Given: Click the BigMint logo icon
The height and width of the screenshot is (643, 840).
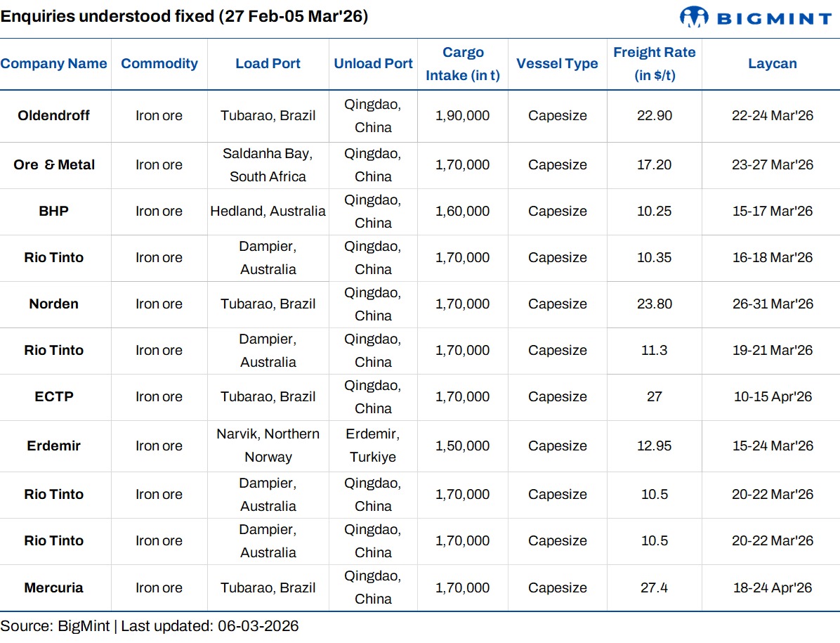Looking at the screenshot, I should [695, 17].
